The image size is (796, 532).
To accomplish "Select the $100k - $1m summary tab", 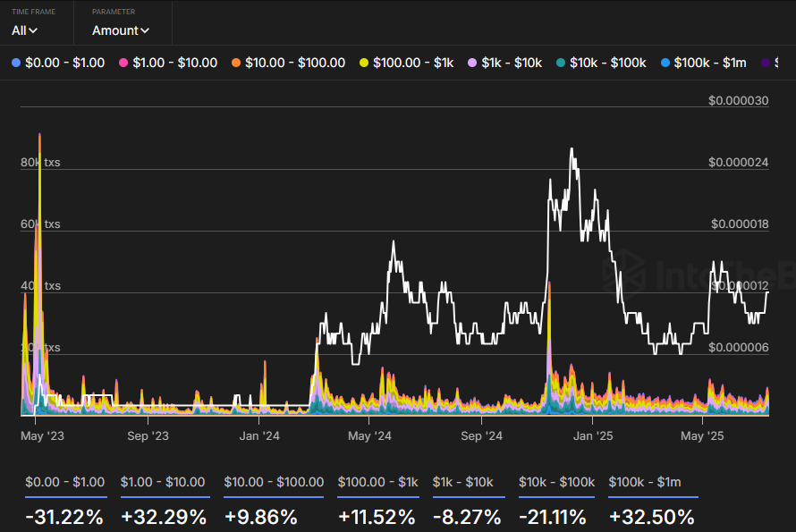I will 645,482.
